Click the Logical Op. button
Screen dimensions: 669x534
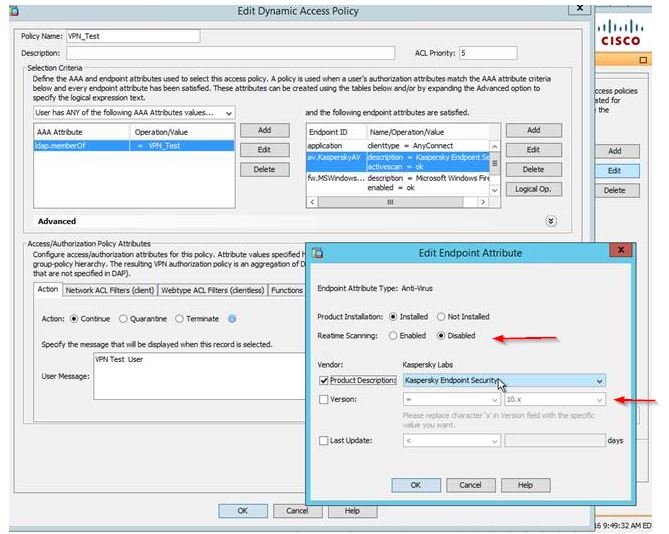[x=534, y=189]
